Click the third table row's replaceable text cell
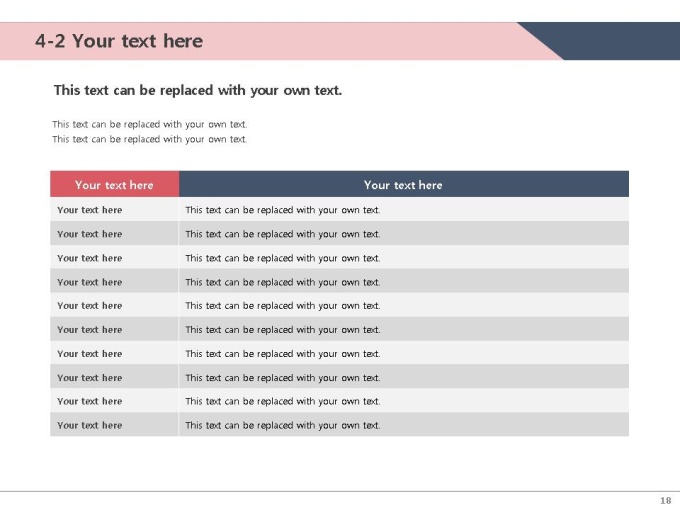 pos(283,258)
